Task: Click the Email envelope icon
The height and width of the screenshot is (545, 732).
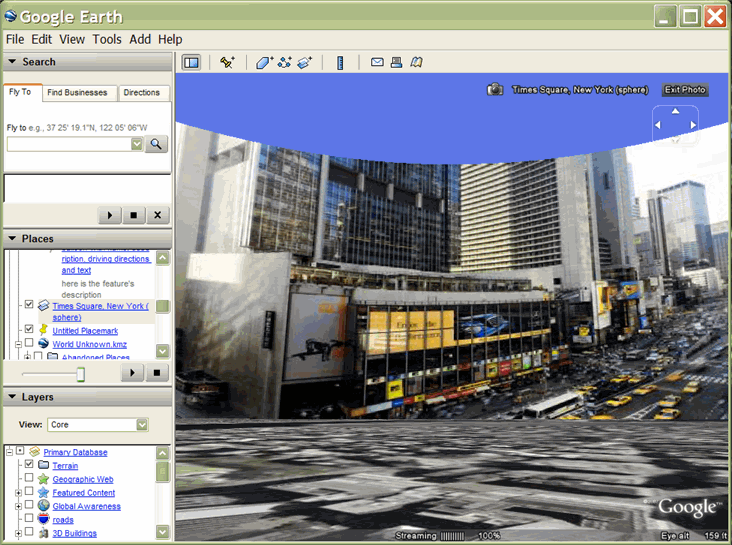Action: (377, 62)
